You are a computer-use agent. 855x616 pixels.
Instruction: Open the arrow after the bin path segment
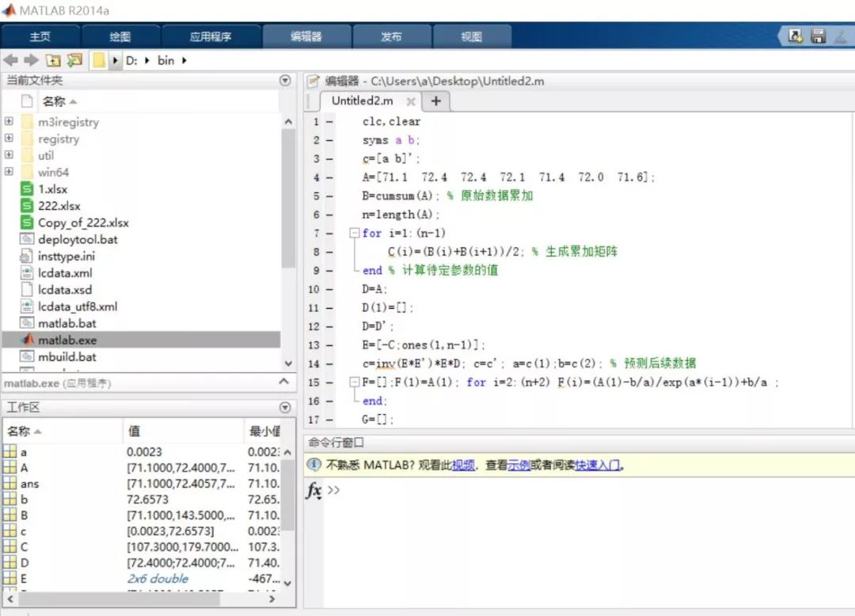pos(184,60)
